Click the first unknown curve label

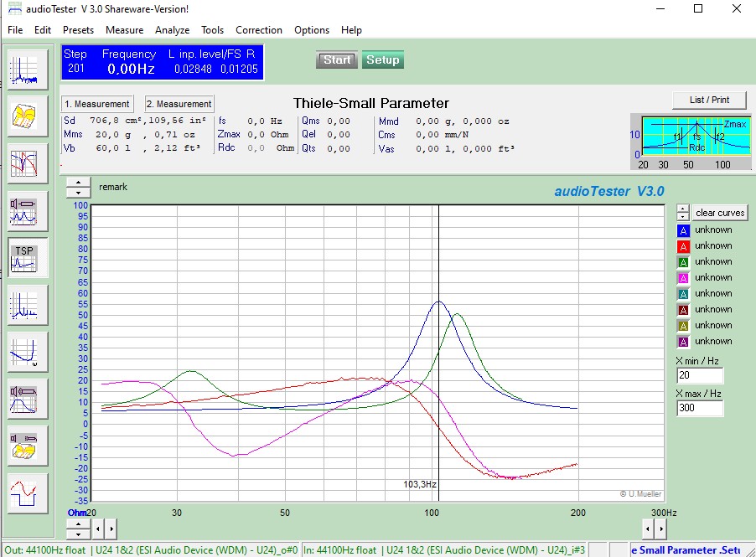coord(713,230)
